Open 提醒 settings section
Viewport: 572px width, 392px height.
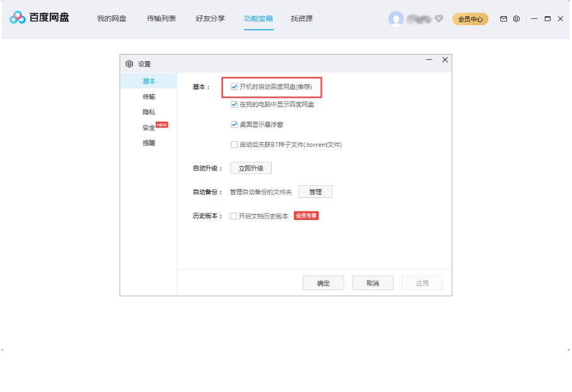click(149, 143)
